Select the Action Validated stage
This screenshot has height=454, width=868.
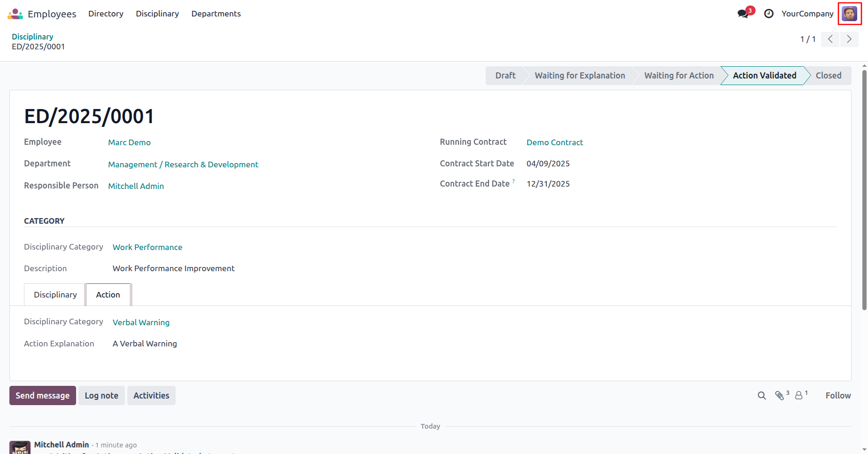764,76
